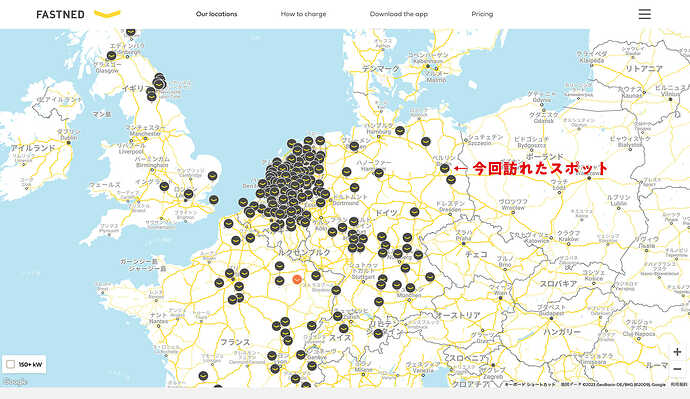Select the station marker near Cambridge
This screenshot has height=399, width=690.
(213, 176)
